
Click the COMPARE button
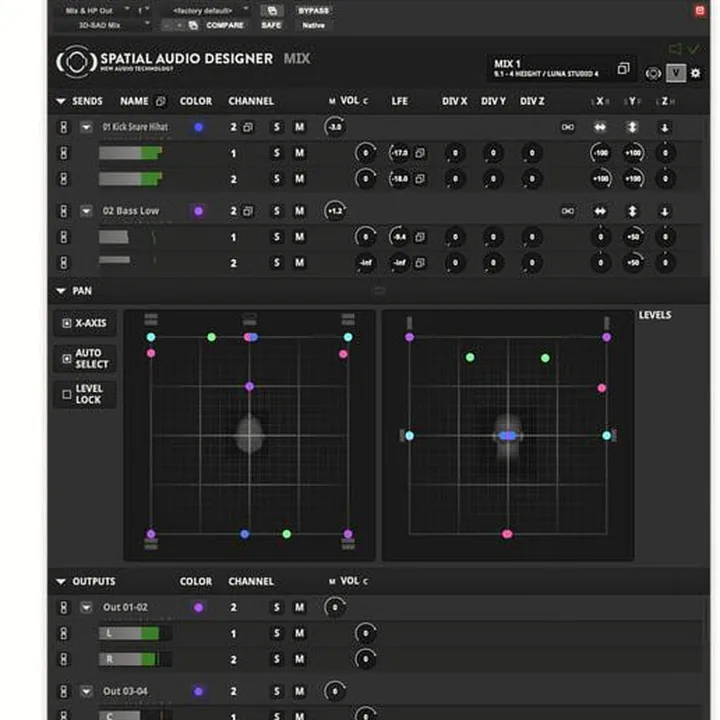[225, 25]
